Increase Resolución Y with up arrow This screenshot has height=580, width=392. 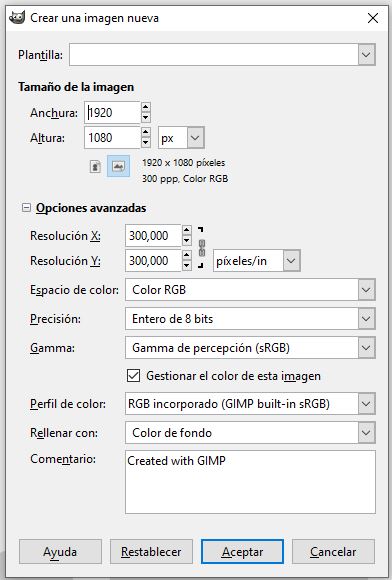(187, 255)
